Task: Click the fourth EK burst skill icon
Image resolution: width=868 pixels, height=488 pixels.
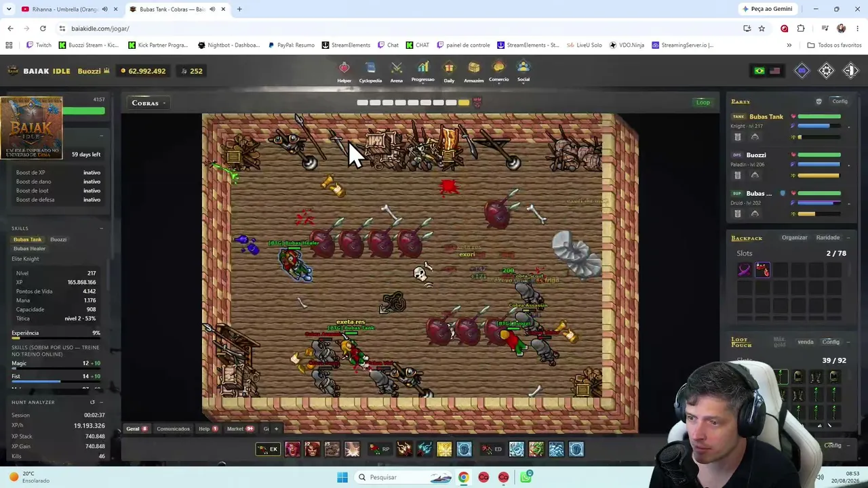Action: (x=352, y=449)
